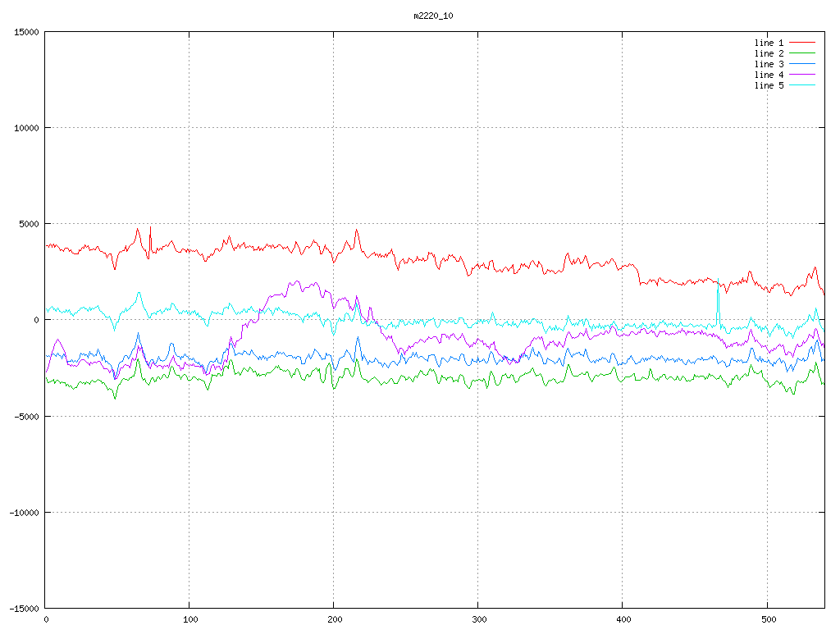This screenshot has height=630, width=840.
Task: Click the x-axis label 100
Action: click(x=190, y=620)
